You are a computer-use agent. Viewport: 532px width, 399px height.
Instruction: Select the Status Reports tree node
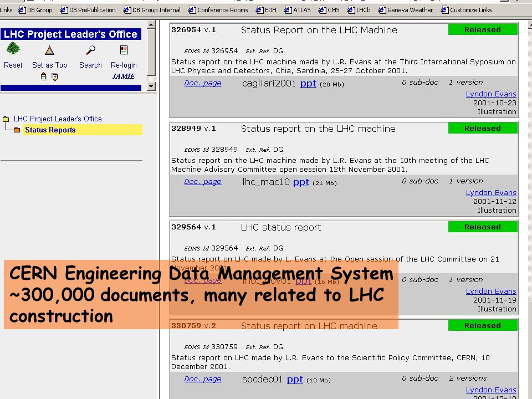(x=50, y=130)
